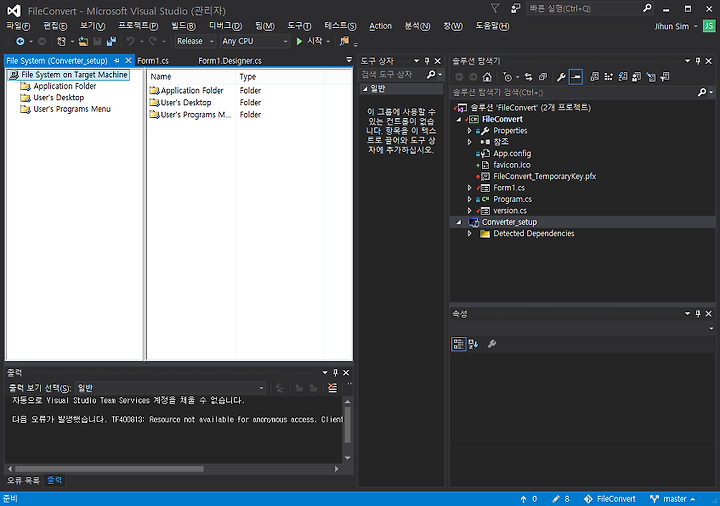The width and height of the screenshot is (720, 506).
Task: Click the Property Pages wrench in Properties panel
Action: (492, 344)
